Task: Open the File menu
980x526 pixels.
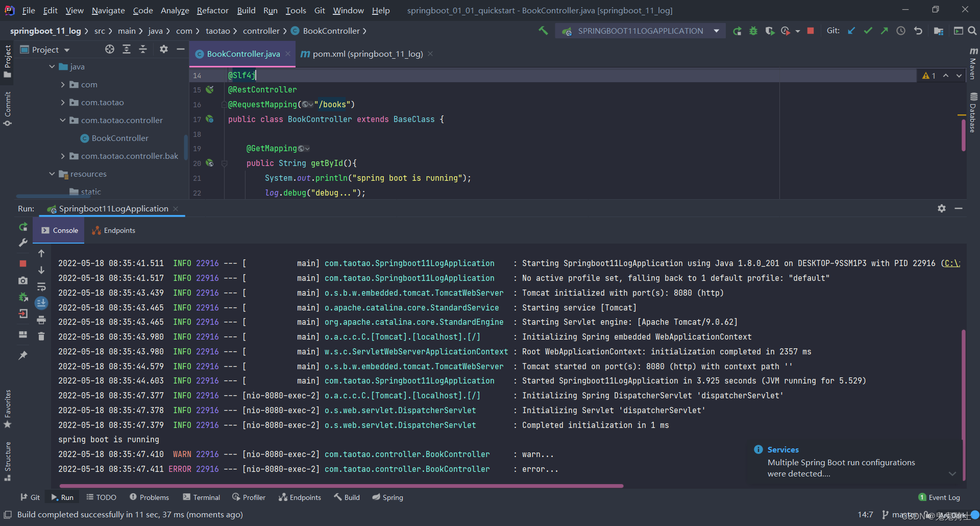Action: pos(29,10)
